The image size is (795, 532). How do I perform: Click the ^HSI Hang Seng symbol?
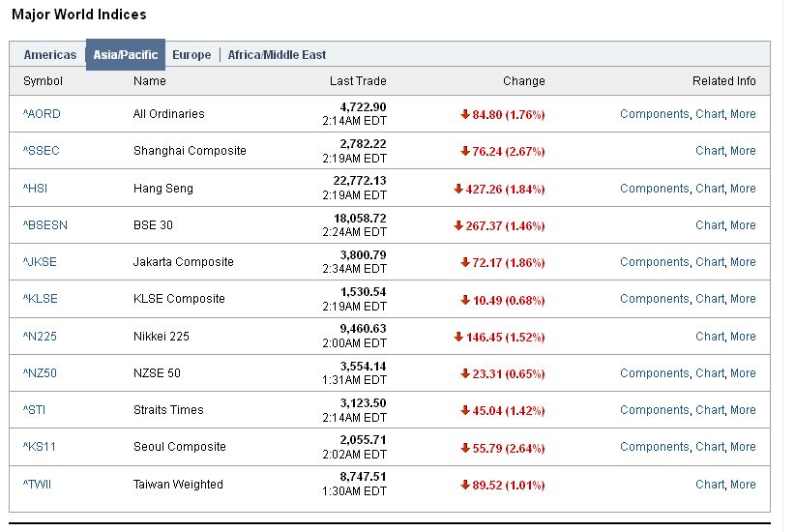click(35, 189)
